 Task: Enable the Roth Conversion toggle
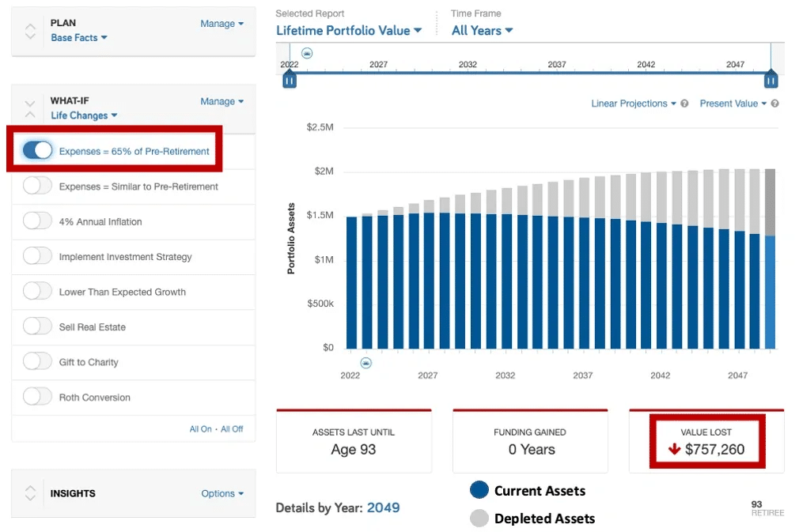tap(37, 397)
